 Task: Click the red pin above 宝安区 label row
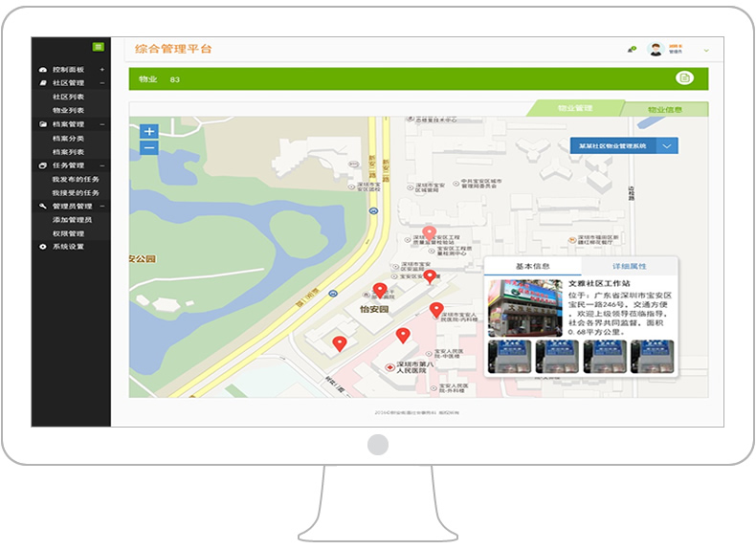point(430,276)
